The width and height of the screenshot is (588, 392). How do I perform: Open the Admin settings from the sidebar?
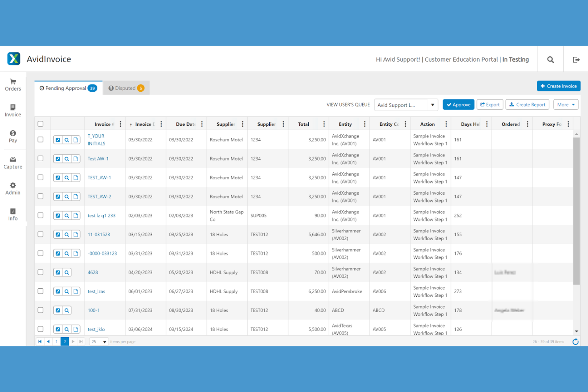pos(13,187)
